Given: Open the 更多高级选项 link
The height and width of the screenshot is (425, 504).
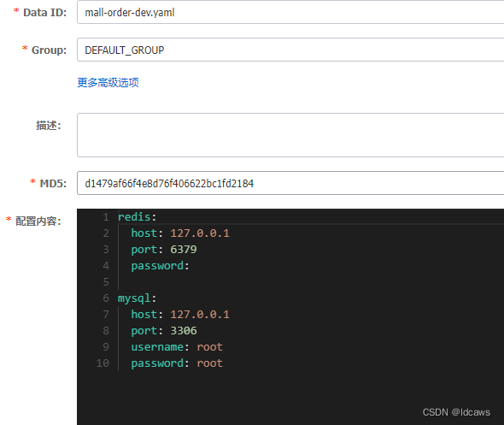Looking at the screenshot, I should [x=108, y=83].
